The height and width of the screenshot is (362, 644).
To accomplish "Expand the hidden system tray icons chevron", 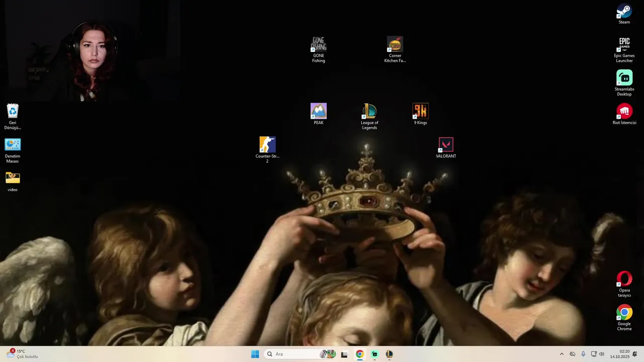I will (x=561, y=354).
